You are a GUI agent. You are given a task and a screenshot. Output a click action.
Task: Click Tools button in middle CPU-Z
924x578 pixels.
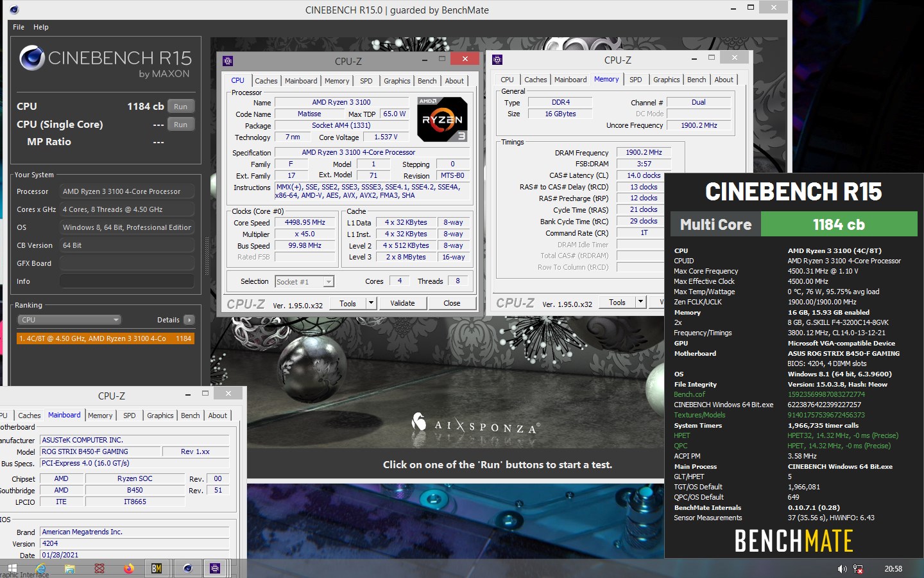(x=348, y=303)
